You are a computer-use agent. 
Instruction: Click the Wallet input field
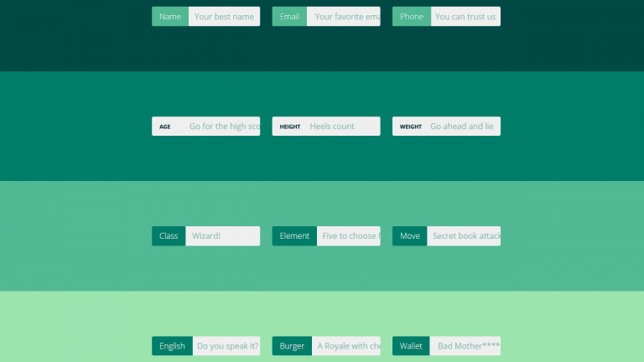point(465,346)
